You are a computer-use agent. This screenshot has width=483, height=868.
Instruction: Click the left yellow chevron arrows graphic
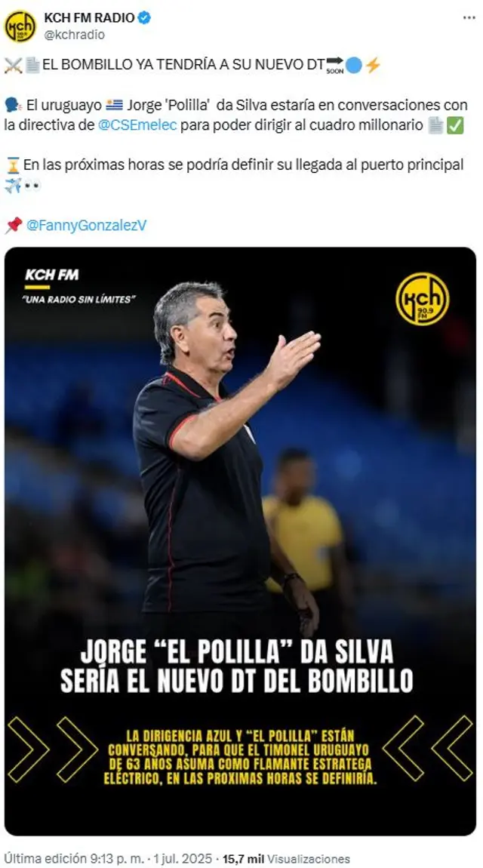[x=53, y=749]
